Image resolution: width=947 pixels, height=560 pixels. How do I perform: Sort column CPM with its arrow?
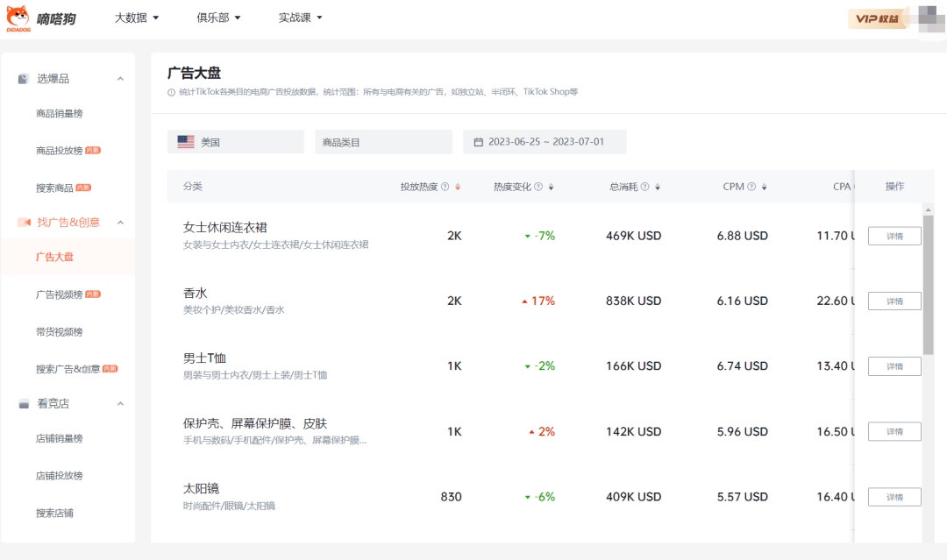point(765,187)
